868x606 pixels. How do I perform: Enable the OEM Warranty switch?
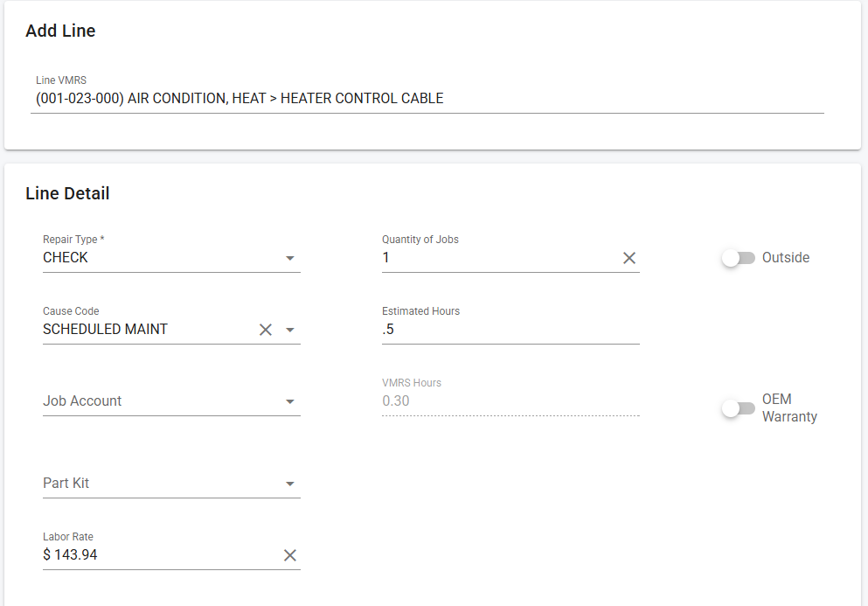(738, 408)
